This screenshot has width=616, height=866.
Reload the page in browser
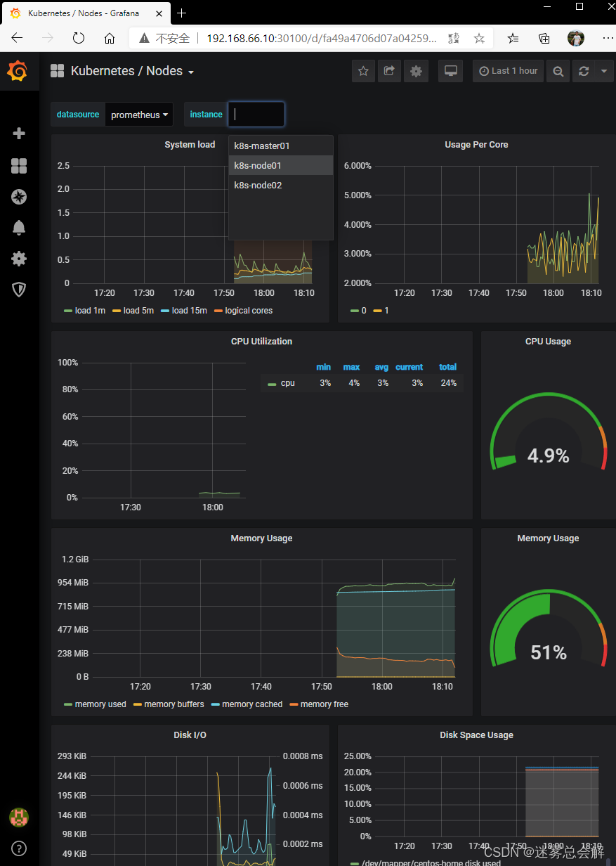79,39
